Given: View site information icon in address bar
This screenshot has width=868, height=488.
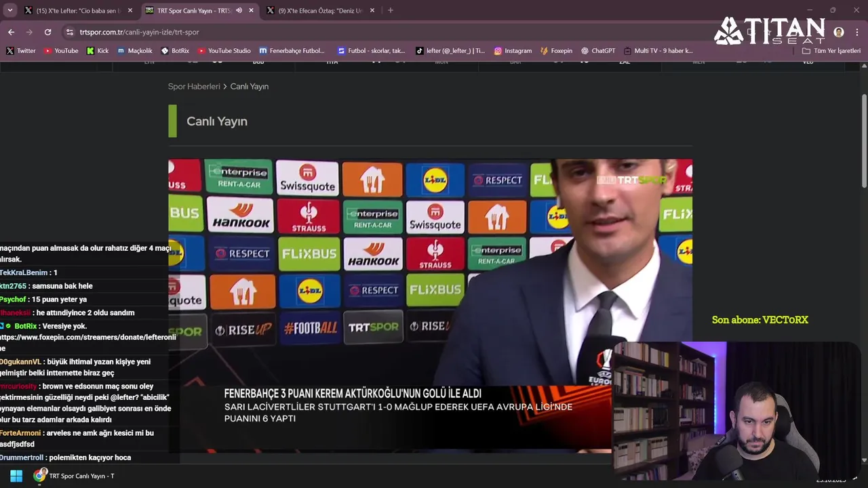Looking at the screenshot, I should click(69, 32).
